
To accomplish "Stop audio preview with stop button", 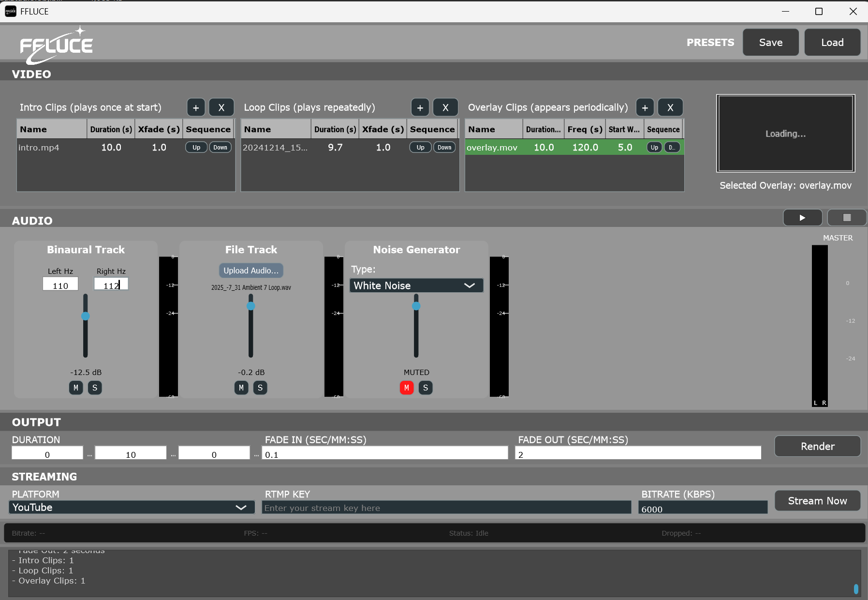I will pyautogui.click(x=847, y=218).
